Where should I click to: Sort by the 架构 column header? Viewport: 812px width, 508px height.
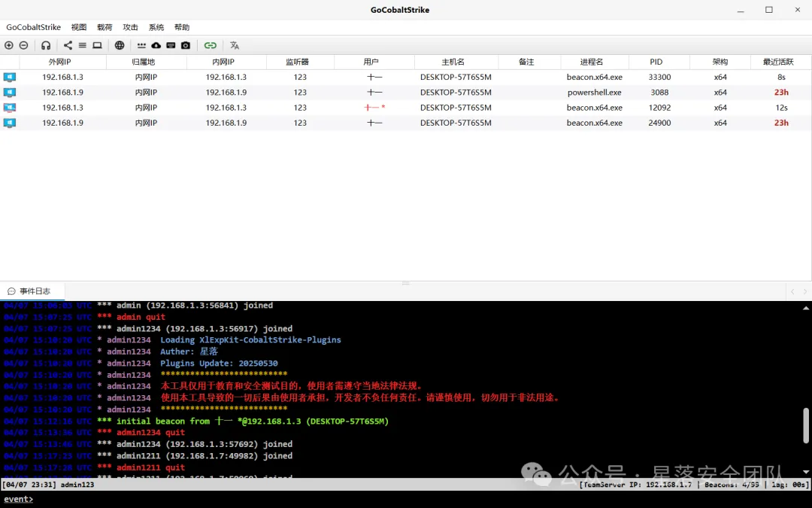(x=720, y=62)
